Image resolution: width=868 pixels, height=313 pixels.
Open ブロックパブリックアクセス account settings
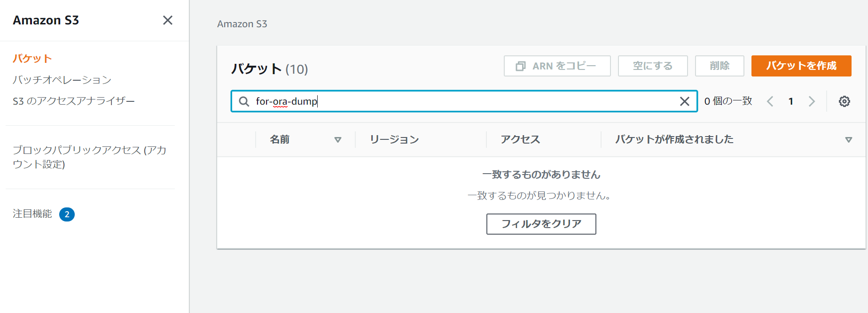90,157
